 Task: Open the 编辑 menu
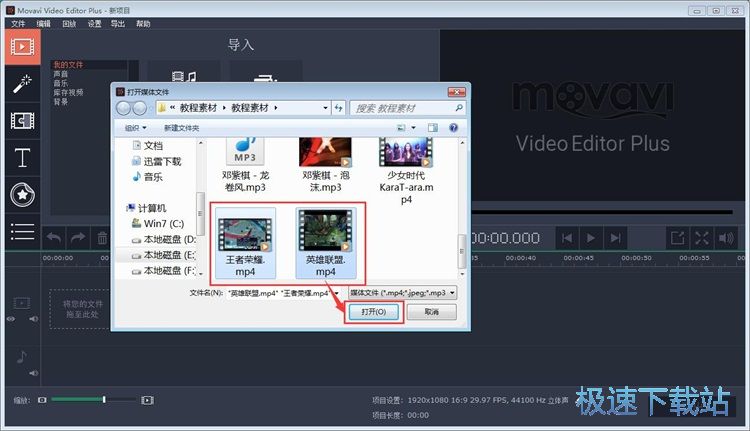tap(44, 23)
